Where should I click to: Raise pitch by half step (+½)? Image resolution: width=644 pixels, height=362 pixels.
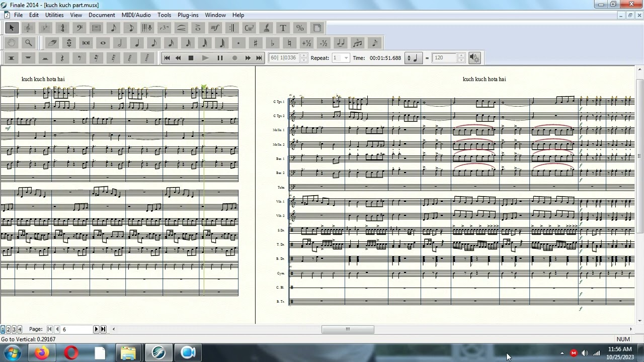pos(306,43)
